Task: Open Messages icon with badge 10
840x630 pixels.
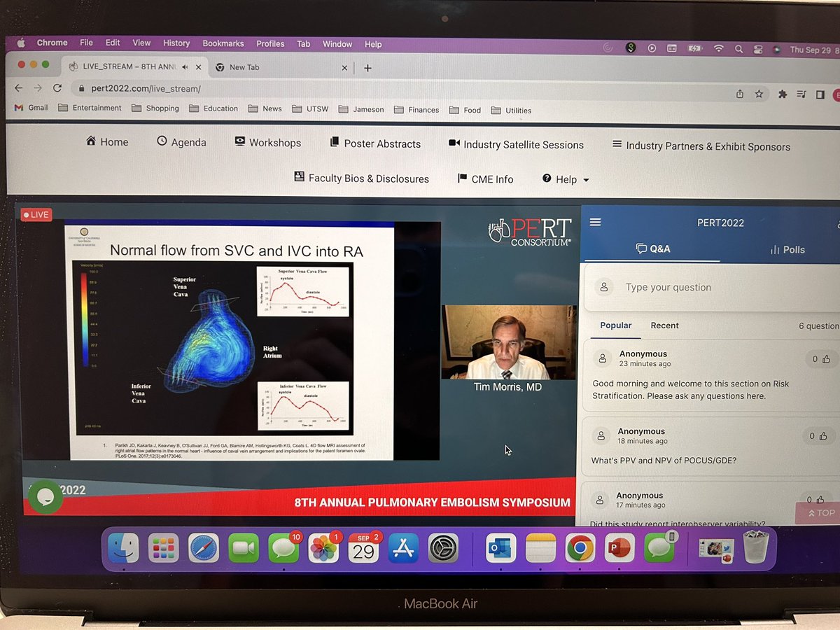Action: 283,548
